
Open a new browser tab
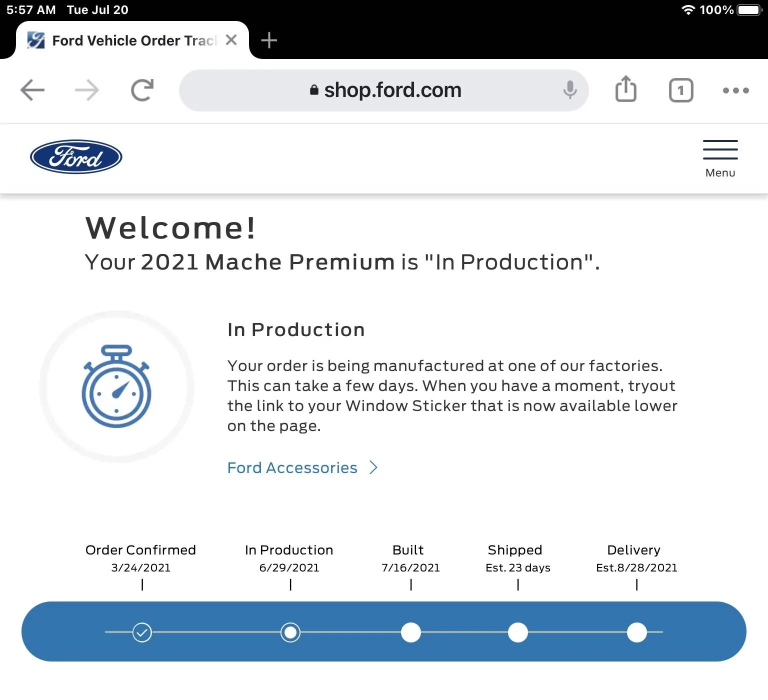pyautogui.click(x=269, y=40)
